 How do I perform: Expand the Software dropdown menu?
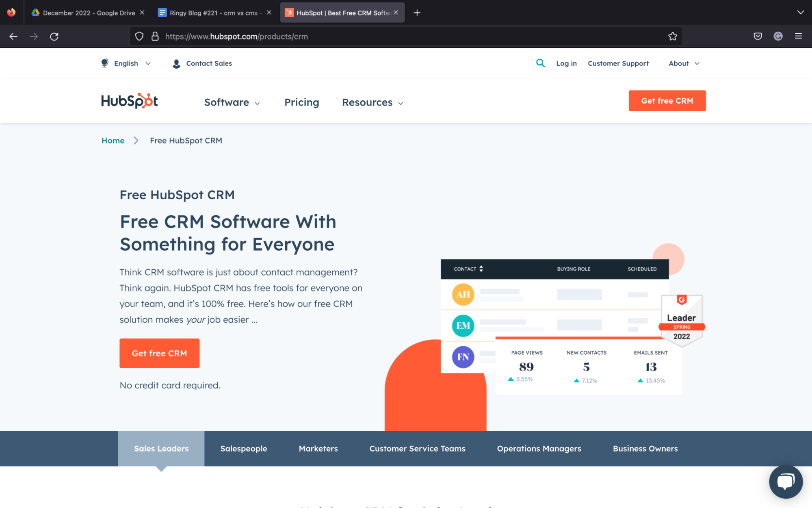231,102
